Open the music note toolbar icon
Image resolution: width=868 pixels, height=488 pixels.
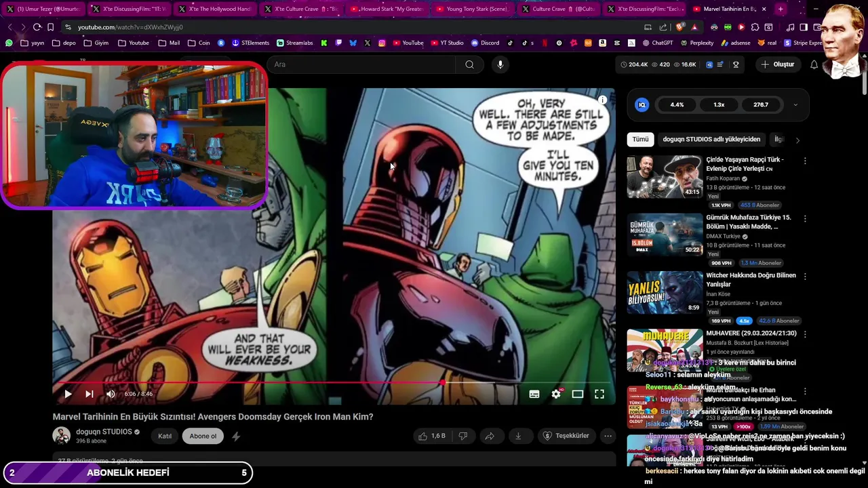790,27
